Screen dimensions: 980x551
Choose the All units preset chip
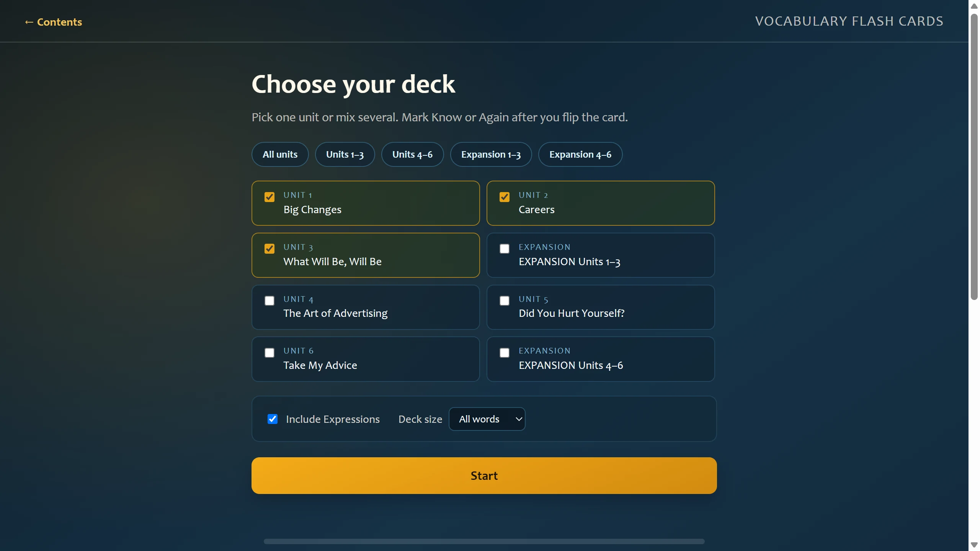280,155
